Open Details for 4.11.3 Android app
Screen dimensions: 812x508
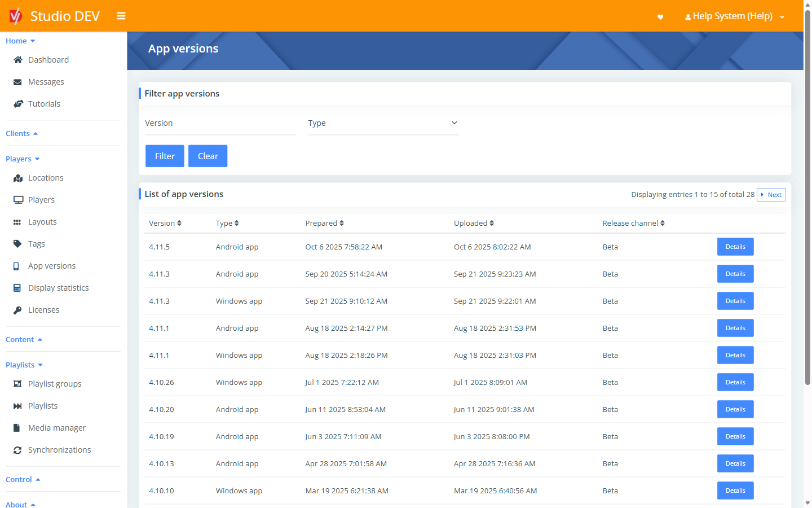pos(735,274)
